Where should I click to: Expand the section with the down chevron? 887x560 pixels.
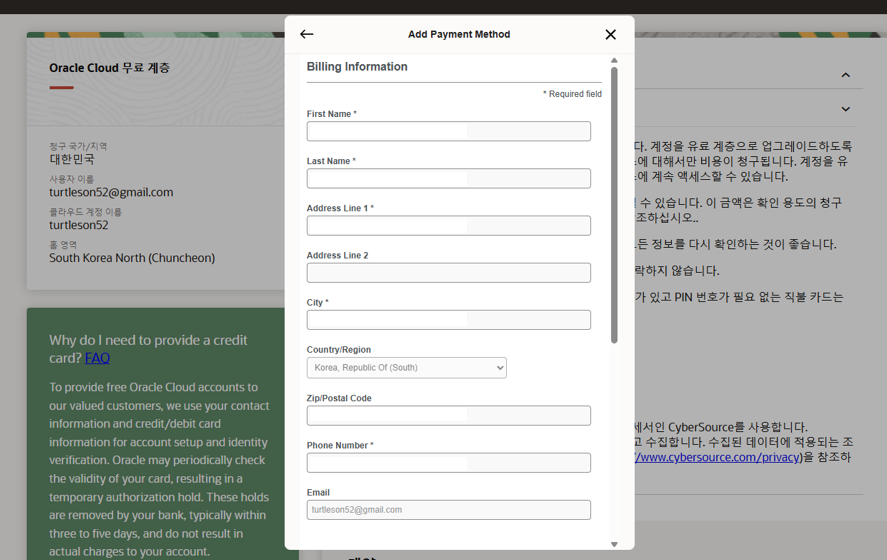(x=846, y=109)
